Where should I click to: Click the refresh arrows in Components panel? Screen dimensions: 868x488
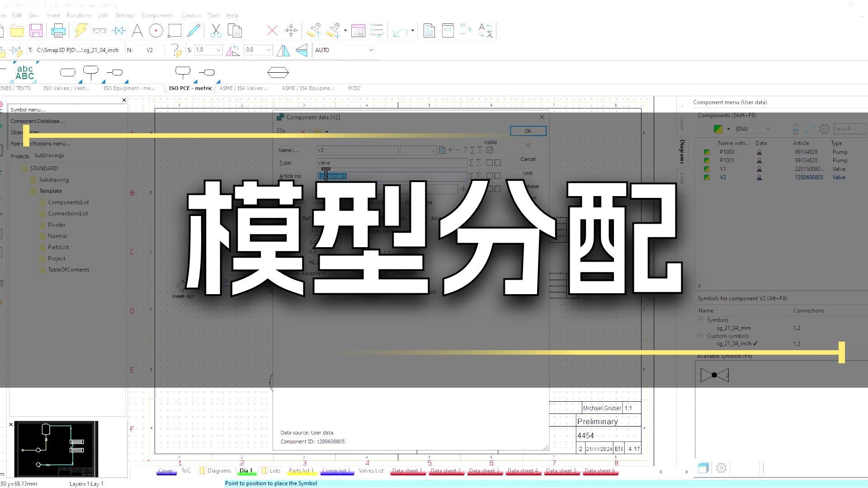coord(810,129)
